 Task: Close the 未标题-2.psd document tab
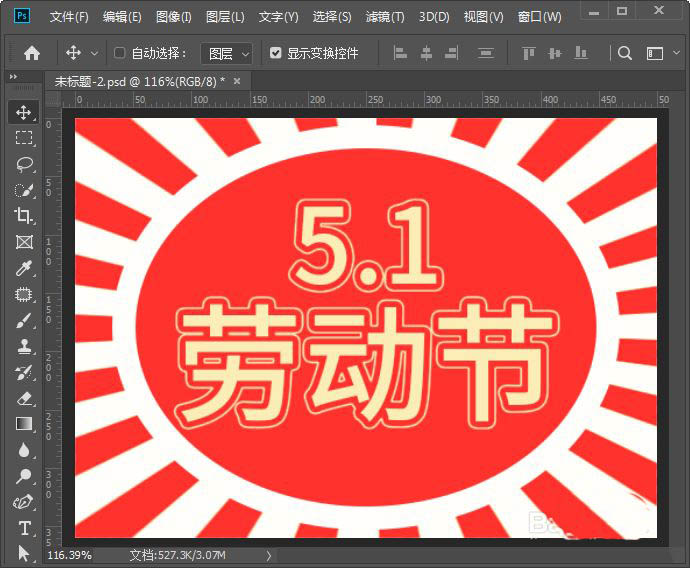[237, 81]
